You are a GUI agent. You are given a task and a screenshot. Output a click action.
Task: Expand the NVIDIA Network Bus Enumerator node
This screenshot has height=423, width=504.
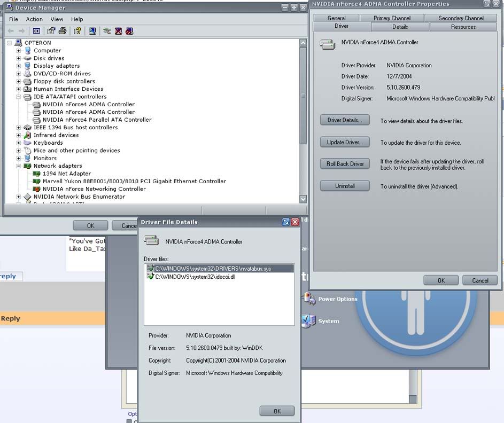(18, 197)
